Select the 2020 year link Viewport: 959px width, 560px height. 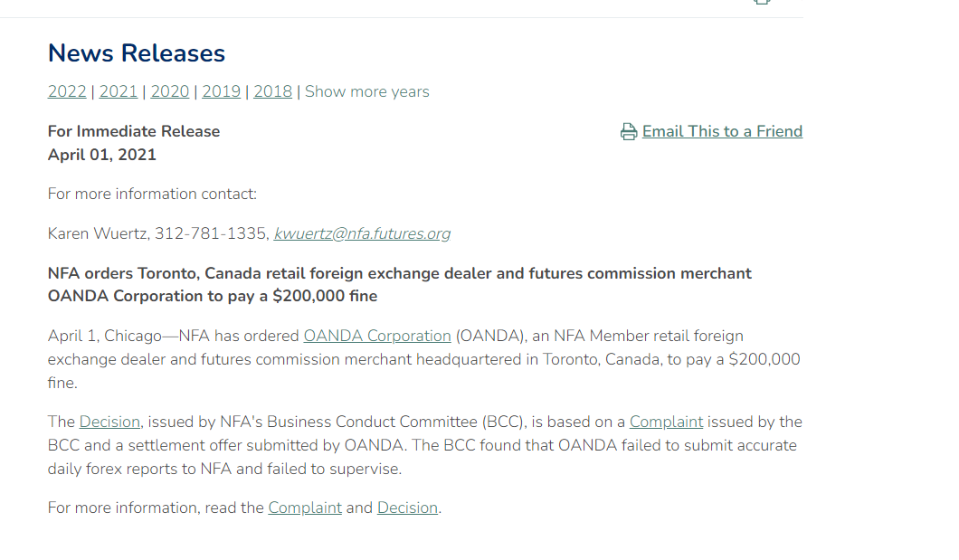pyautogui.click(x=170, y=91)
